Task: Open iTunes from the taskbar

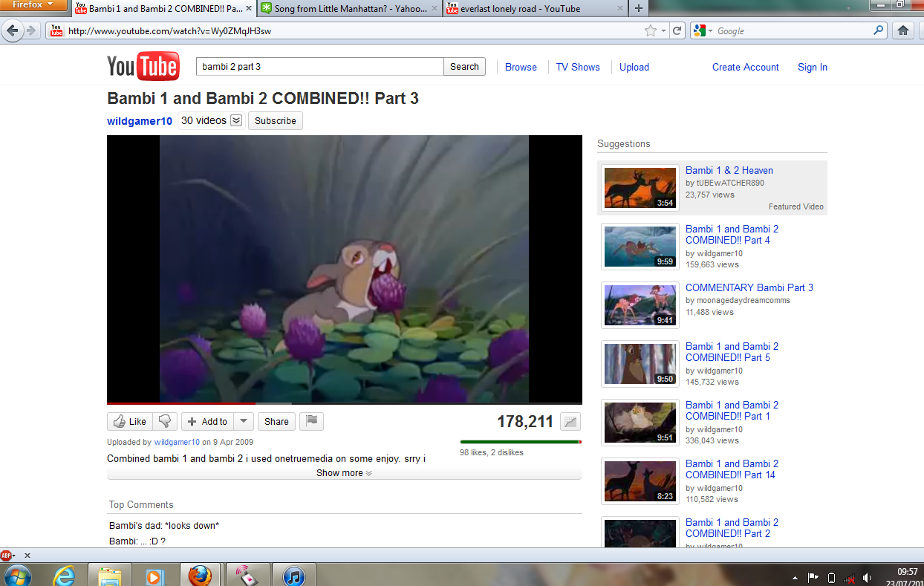Action: pos(294,576)
